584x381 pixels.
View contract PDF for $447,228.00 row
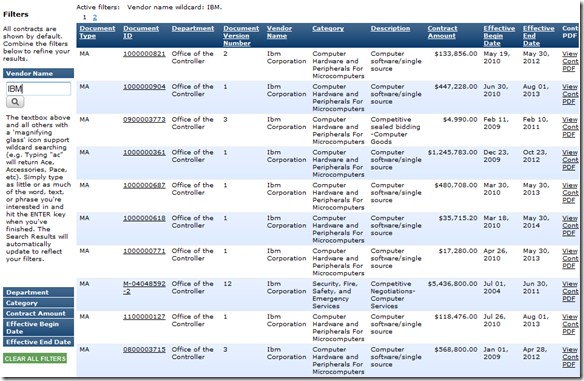(x=570, y=94)
